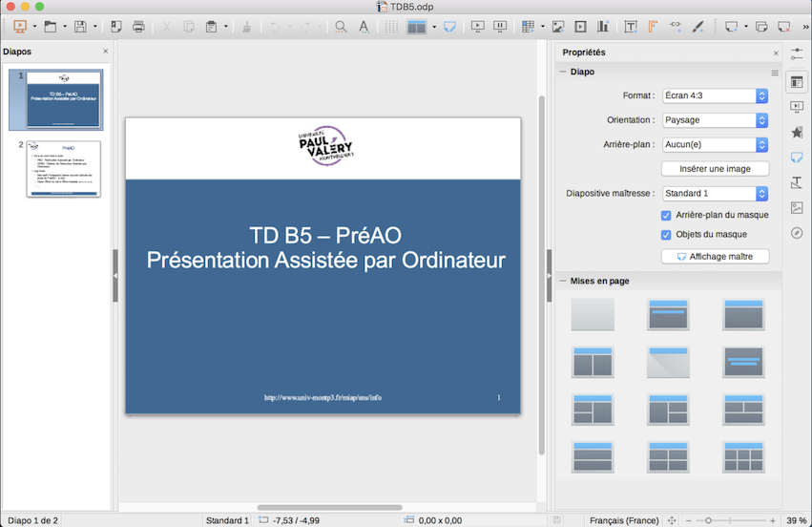The width and height of the screenshot is (812, 527).
Task: Add a new slide
Action: pos(731,27)
